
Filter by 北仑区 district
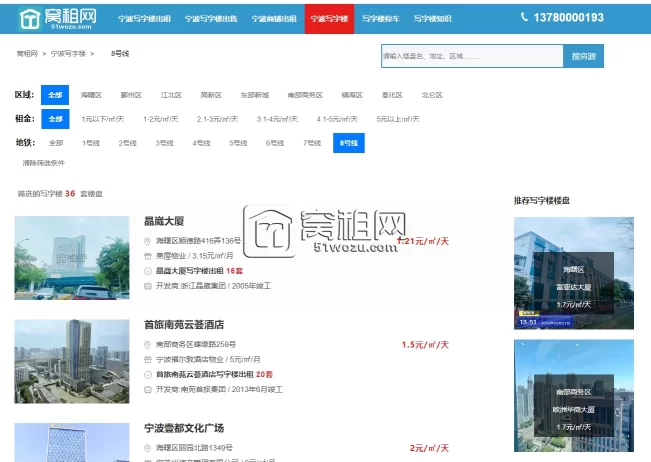click(432, 95)
